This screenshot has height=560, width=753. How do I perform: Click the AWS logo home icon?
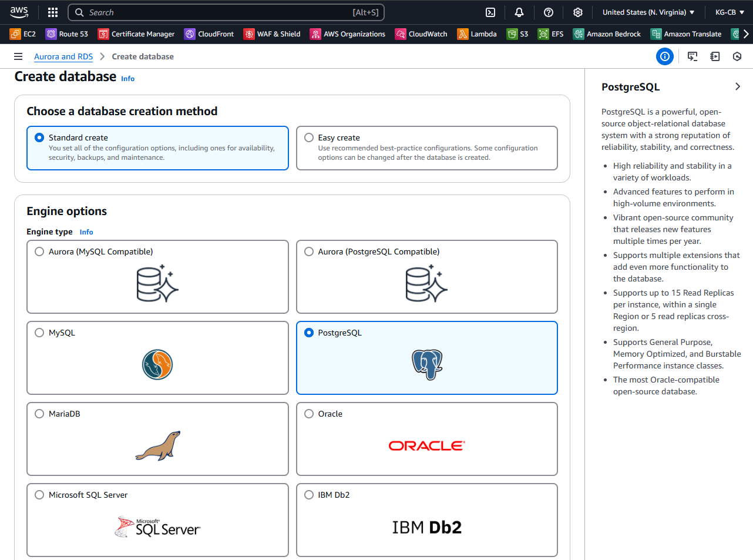[19, 12]
